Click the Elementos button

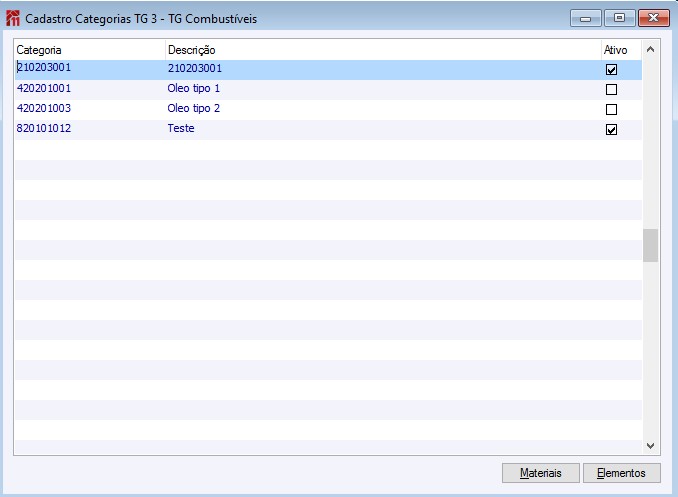point(621,473)
